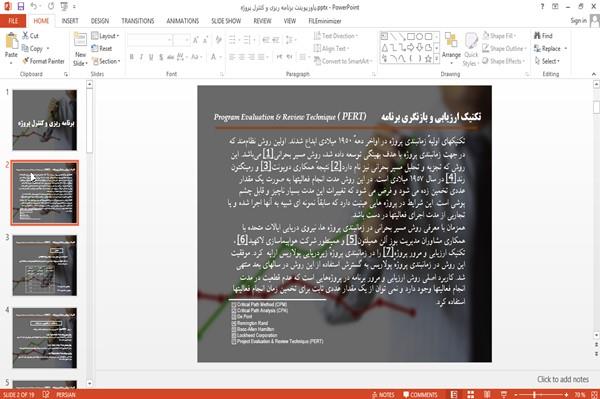The image size is (600, 399).
Task: Open spelling check icon in status bar
Action: [46, 394]
